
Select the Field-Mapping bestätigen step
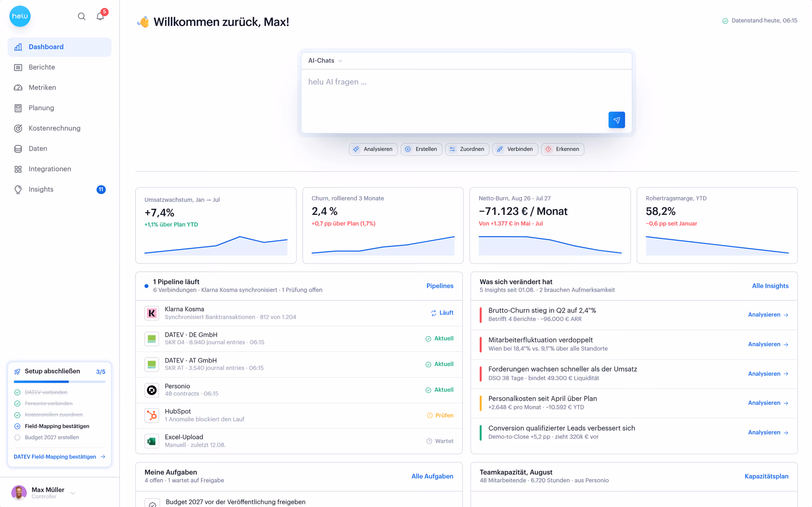(52, 426)
